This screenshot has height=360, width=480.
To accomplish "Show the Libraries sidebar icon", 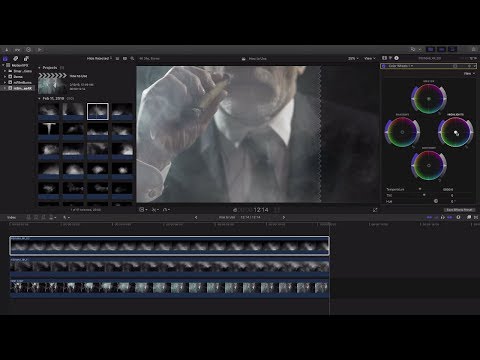I will pyautogui.click(x=5, y=59).
